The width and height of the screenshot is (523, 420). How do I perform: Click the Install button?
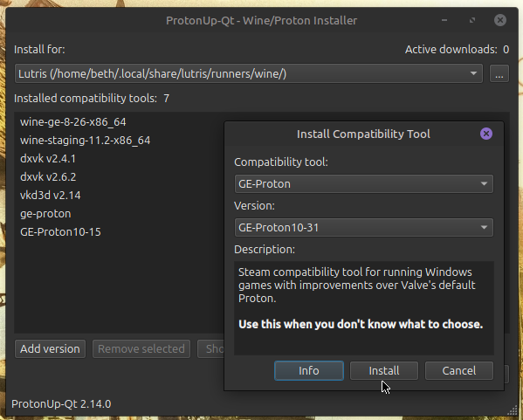click(384, 370)
